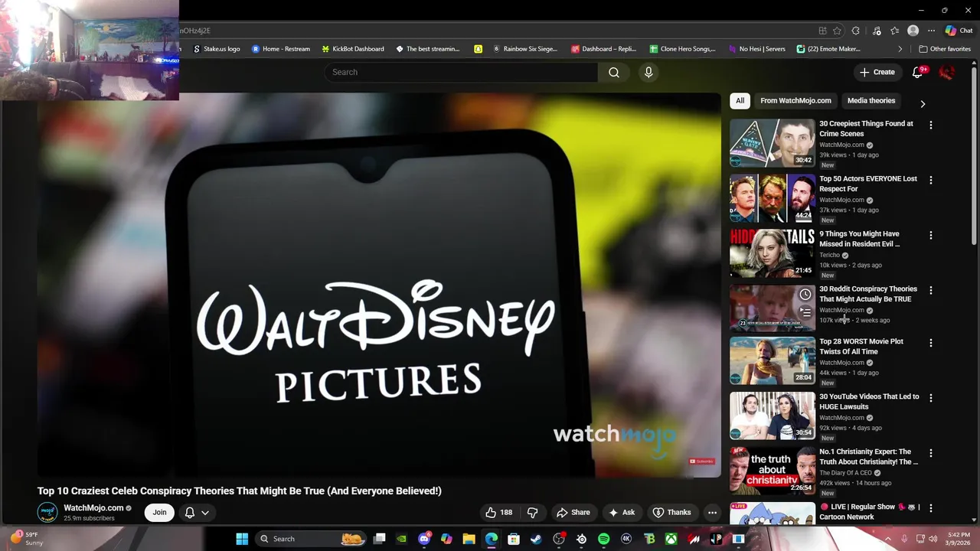Open Top 50 Actors thumbnail
The width and height of the screenshot is (980, 551).
click(772, 197)
